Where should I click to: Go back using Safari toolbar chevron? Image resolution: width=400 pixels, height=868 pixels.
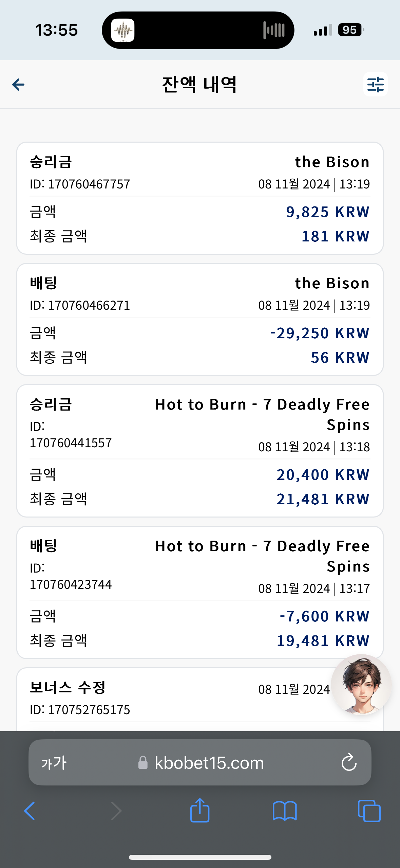coord(30,811)
